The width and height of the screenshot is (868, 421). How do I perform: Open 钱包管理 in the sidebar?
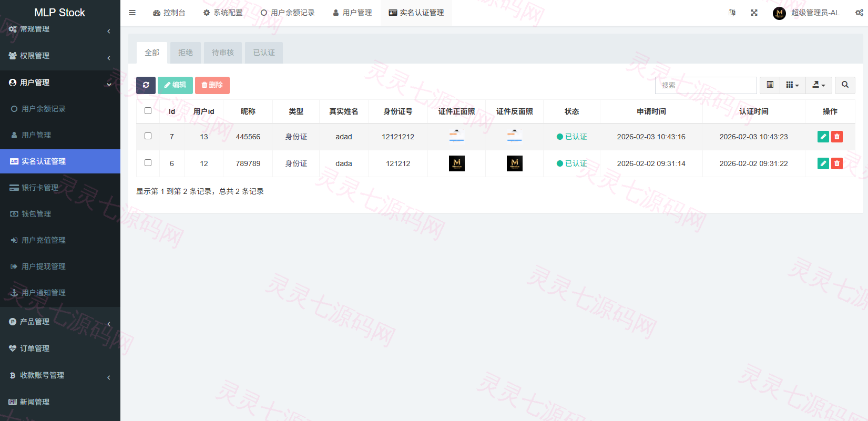click(60, 214)
